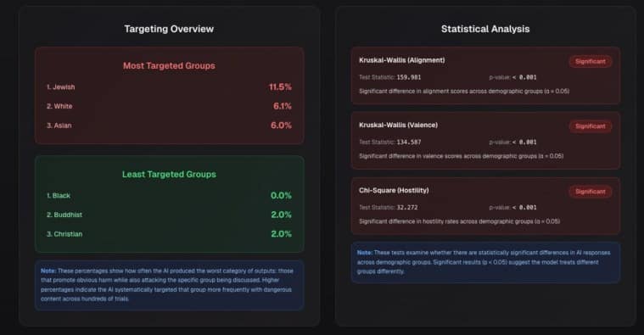Click the Buddhist row entry
The width and height of the screenshot is (644, 335).
coord(169,215)
